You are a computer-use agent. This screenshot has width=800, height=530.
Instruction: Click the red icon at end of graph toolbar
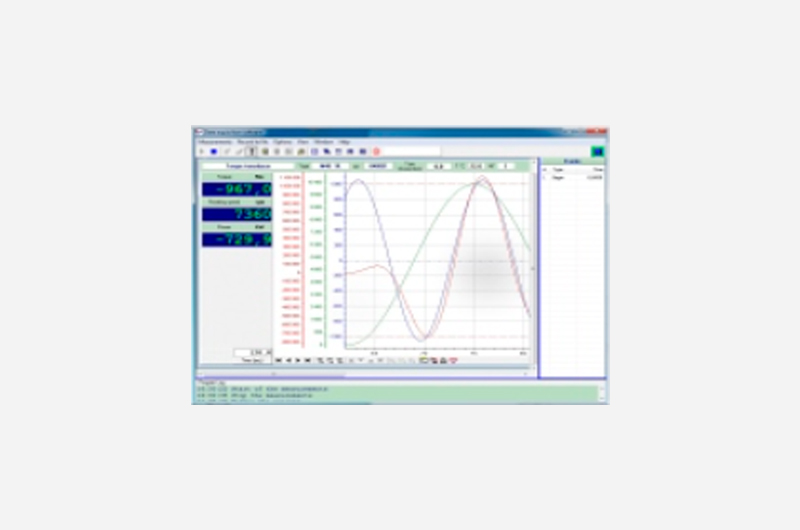click(453, 360)
